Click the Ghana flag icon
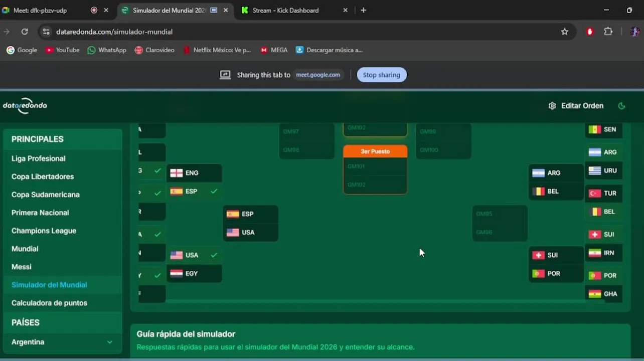Screen dimensions: 644x361 [595, 294]
